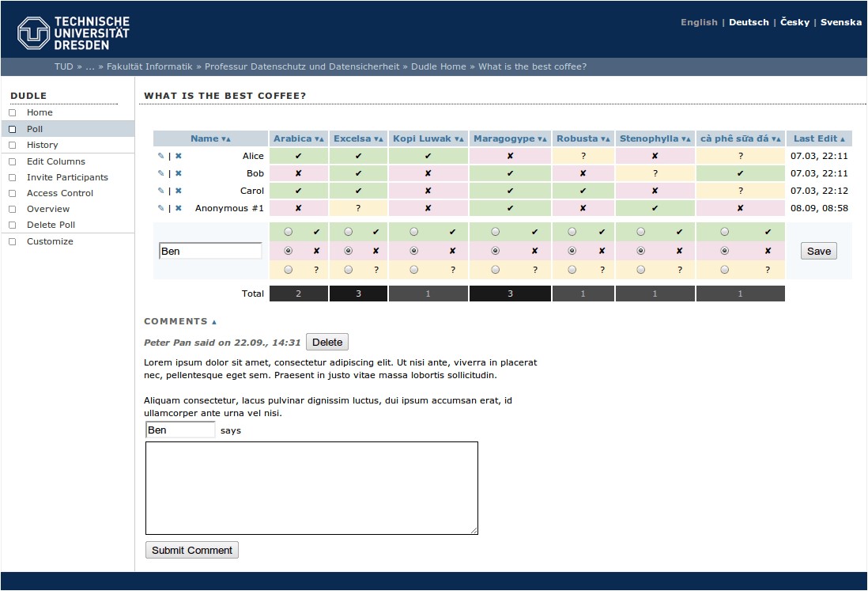Sort by the Last Edit column
868x591 pixels.
[x=819, y=138]
